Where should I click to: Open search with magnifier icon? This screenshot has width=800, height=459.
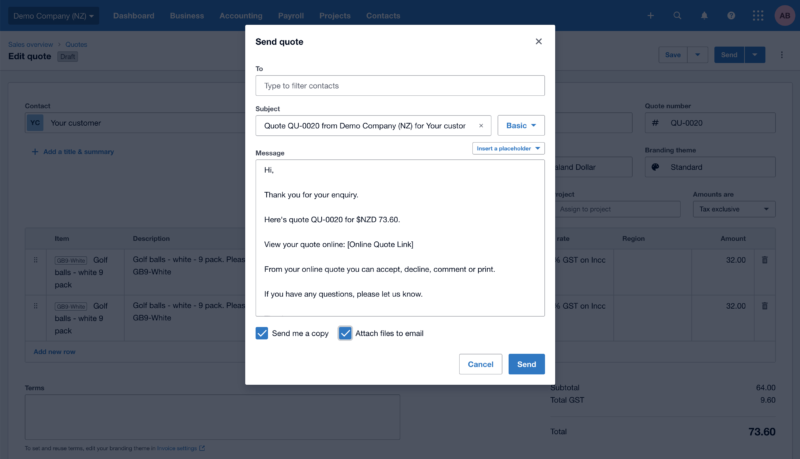[677, 16]
